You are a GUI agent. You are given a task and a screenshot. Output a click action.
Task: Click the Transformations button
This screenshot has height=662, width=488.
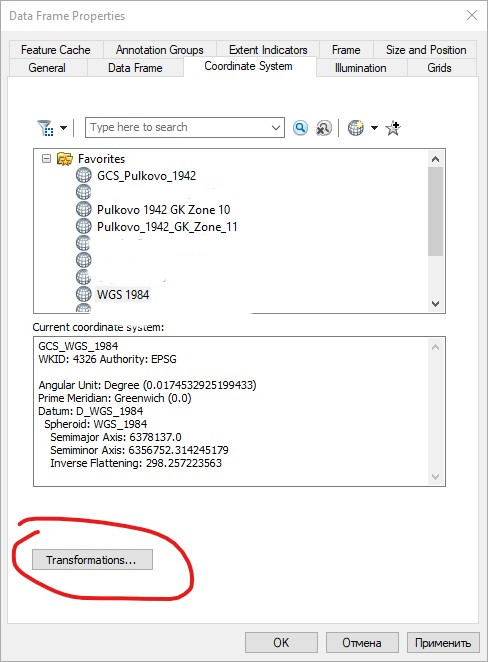coord(92,560)
